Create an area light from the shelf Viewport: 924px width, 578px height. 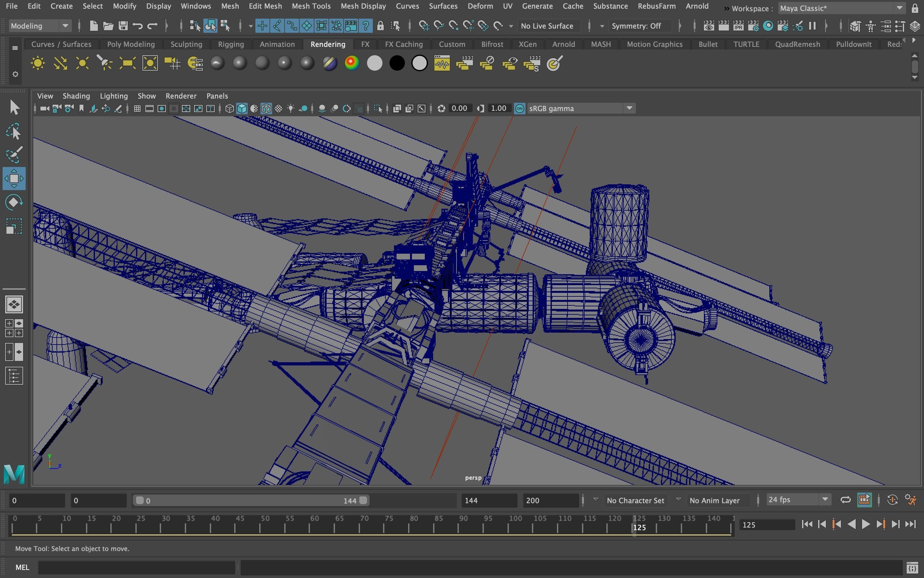(127, 63)
